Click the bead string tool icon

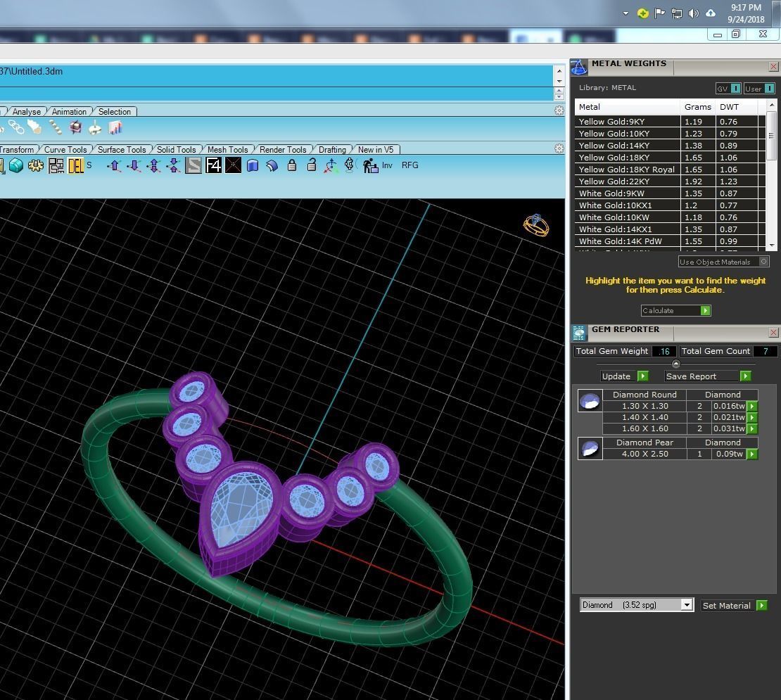[x=56, y=127]
